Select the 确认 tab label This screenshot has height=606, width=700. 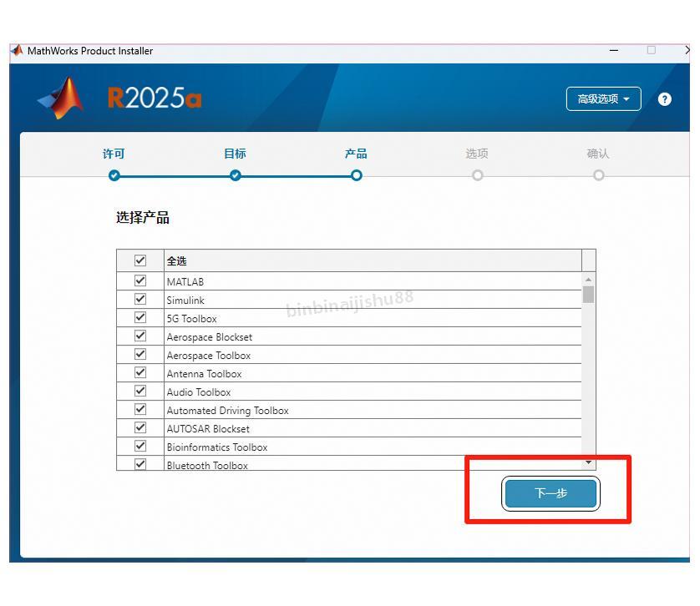598,154
